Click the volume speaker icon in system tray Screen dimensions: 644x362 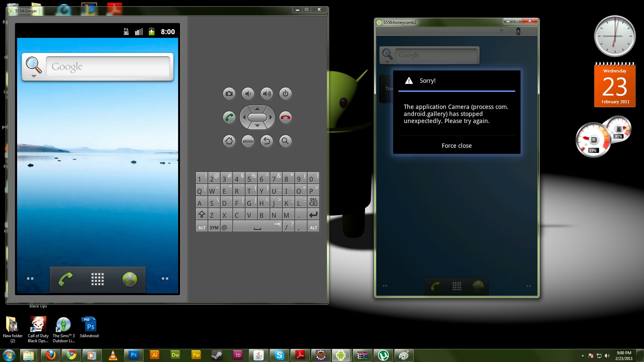pos(607,356)
